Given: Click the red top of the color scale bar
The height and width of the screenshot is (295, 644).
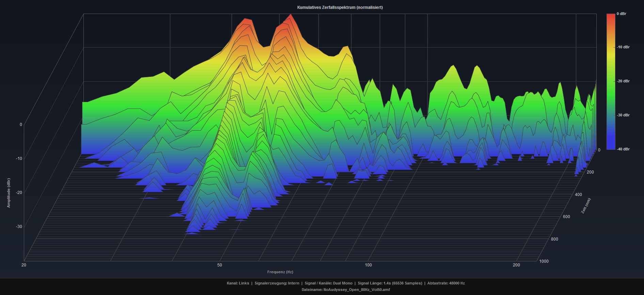Looking at the screenshot, I should click(611, 16).
